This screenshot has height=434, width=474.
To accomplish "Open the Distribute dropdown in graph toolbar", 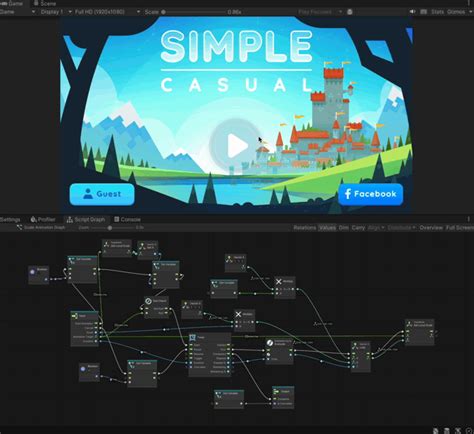I will (x=401, y=228).
